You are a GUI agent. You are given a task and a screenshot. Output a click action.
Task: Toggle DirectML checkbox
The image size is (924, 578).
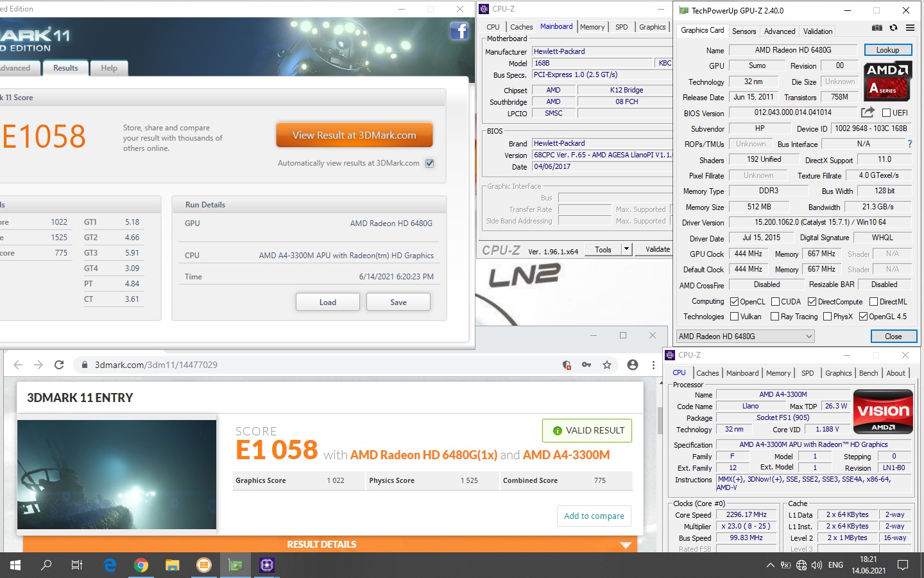873,302
